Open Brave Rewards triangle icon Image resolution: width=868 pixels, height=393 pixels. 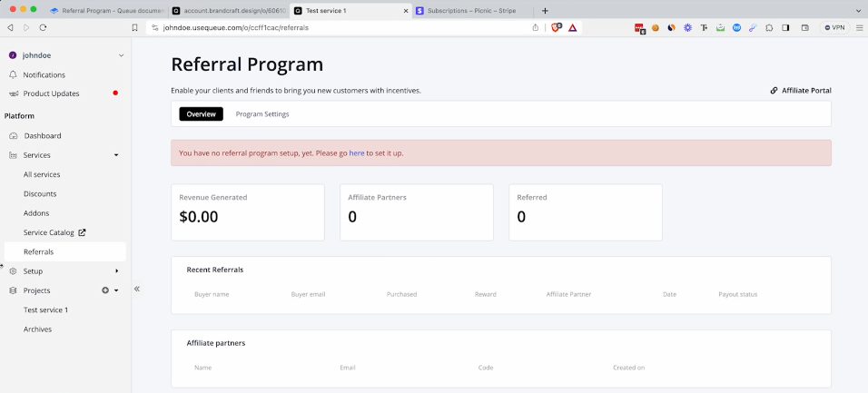click(572, 27)
